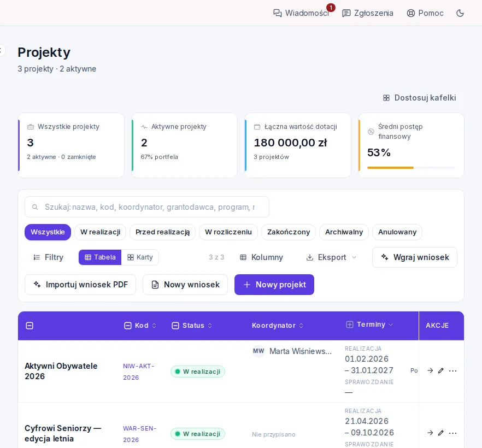482x448 pixels.
Task: Open the Terminy header chevron dropdown
Action: click(391, 325)
